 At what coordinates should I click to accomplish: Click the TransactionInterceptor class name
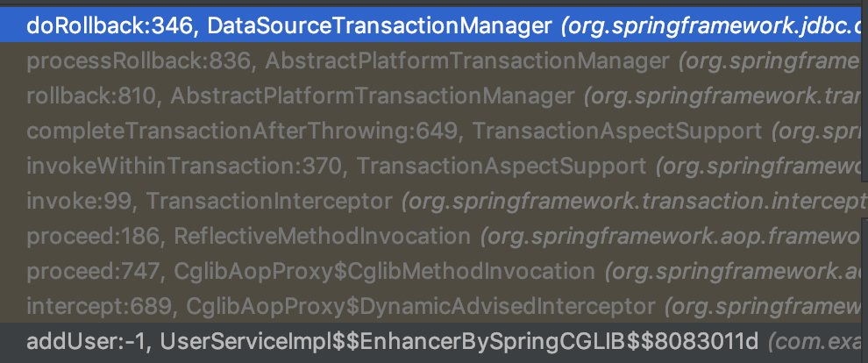[x=269, y=201]
